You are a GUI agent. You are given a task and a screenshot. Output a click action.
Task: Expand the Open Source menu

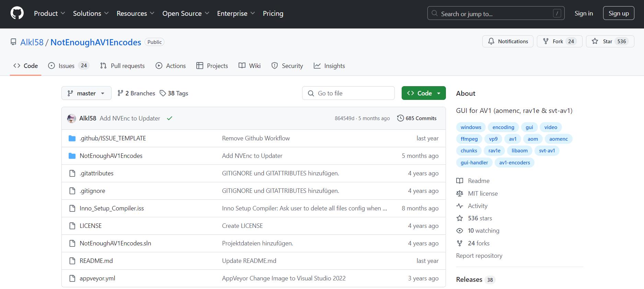tap(186, 13)
